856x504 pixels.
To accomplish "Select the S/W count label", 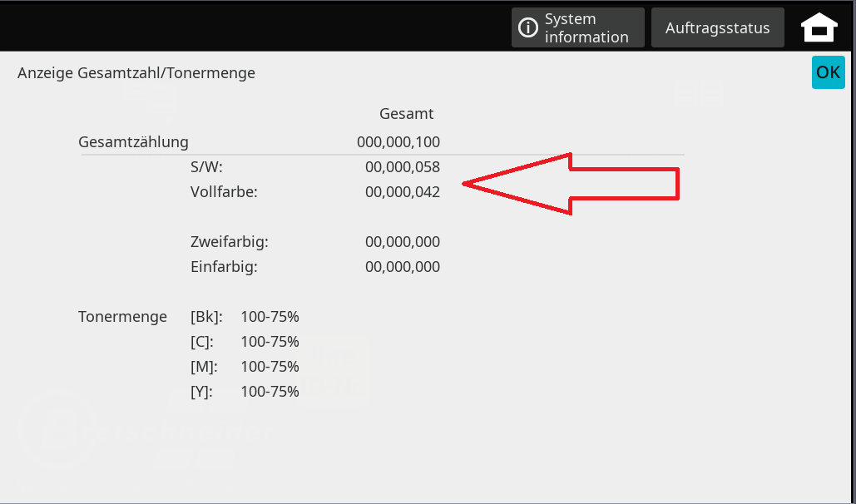I will point(206,167).
